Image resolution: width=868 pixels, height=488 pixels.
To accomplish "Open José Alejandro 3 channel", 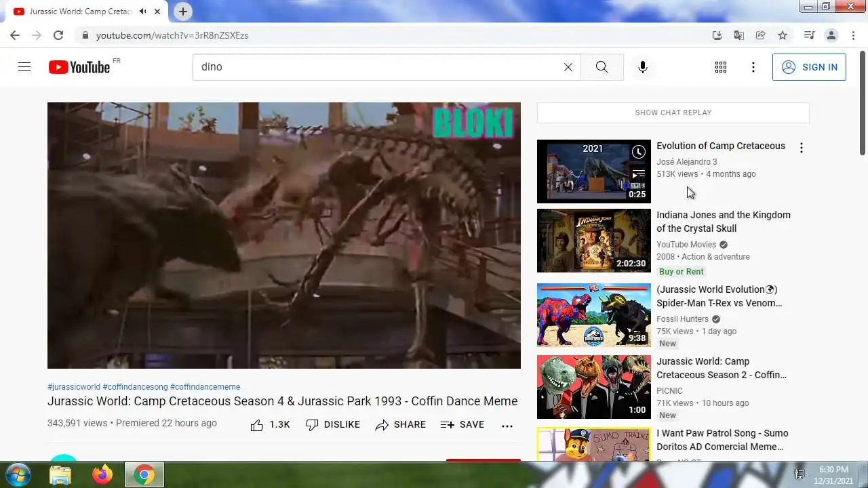I will click(x=686, y=162).
